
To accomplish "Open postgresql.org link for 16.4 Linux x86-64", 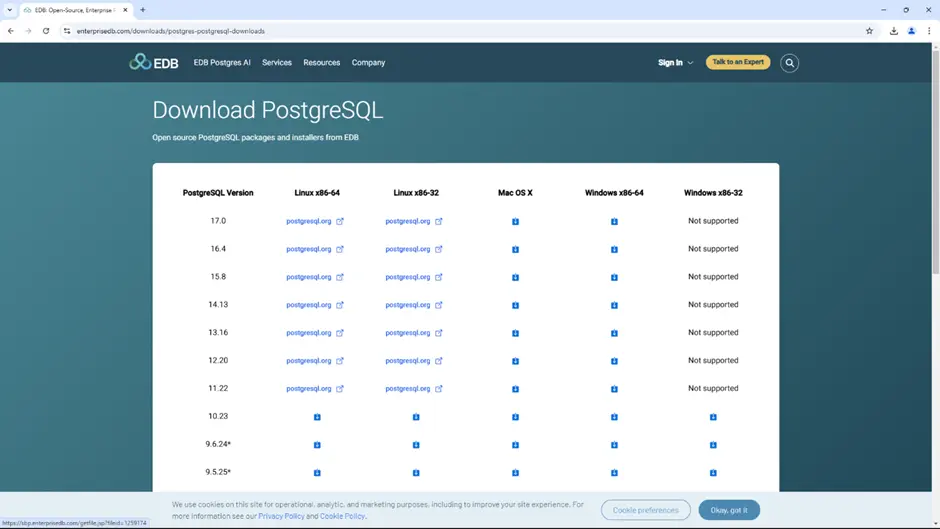I will pyautogui.click(x=315, y=249).
